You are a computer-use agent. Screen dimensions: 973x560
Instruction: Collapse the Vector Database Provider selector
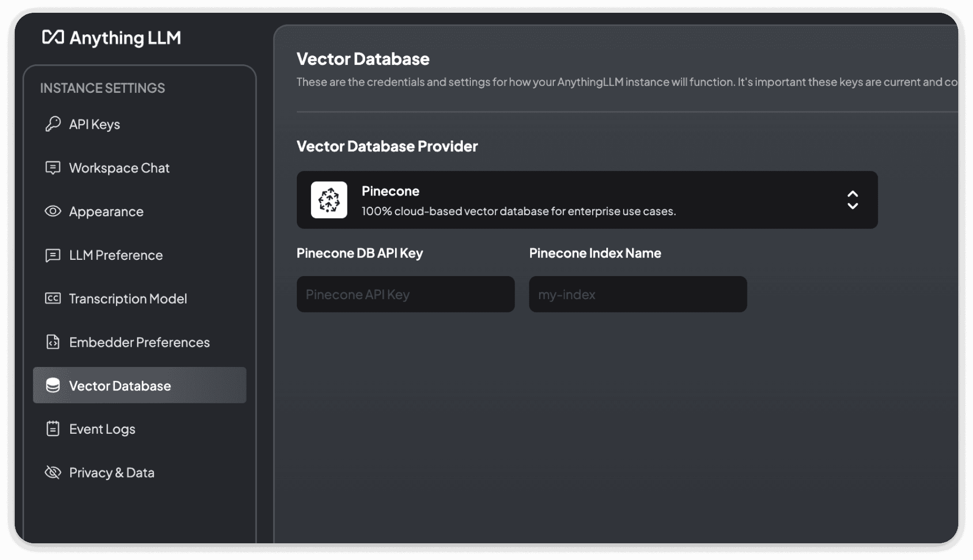853,200
